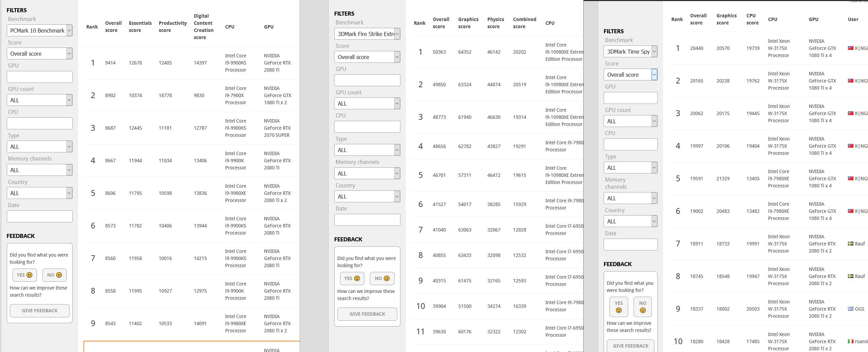Click the Date input field in Time Spy filters
868x352 pixels.
pos(630,245)
